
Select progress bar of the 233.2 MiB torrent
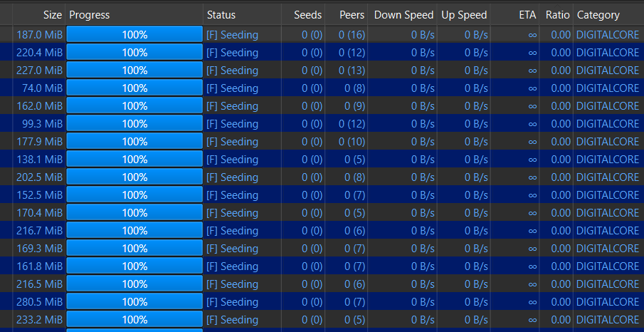point(134,319)
